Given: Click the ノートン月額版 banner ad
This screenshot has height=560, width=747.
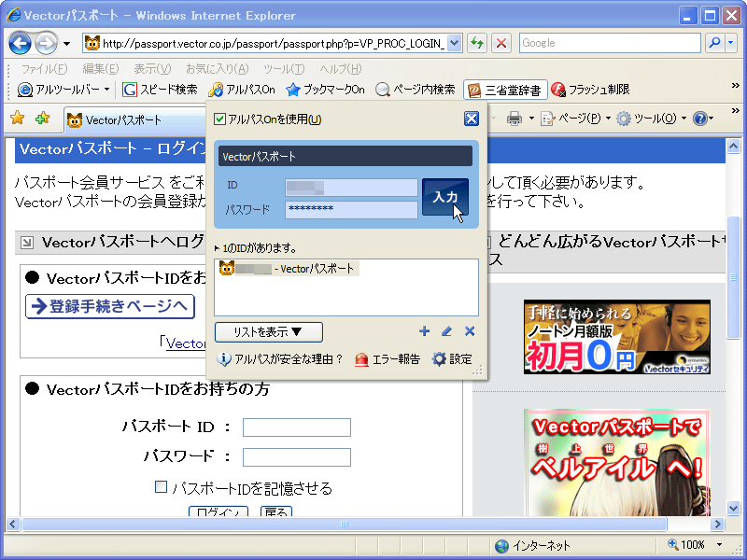Looking at the screenshot, I should click(617, 337).
